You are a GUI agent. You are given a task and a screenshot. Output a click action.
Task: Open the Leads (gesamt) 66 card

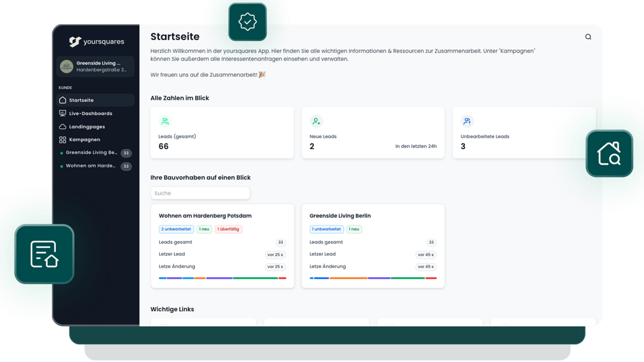[222, 133]
